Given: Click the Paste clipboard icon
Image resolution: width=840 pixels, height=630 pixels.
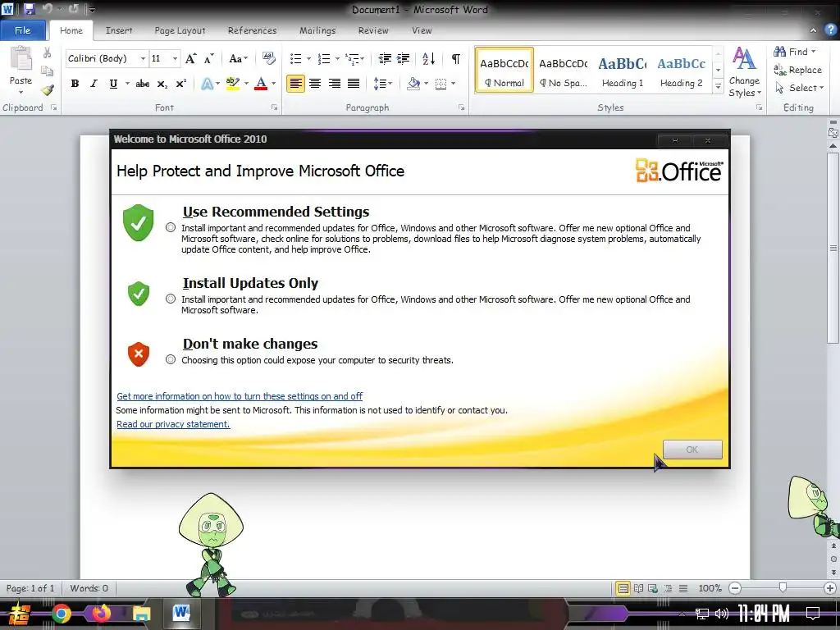Looking at the screenshot, I should [x=21, y=58].
